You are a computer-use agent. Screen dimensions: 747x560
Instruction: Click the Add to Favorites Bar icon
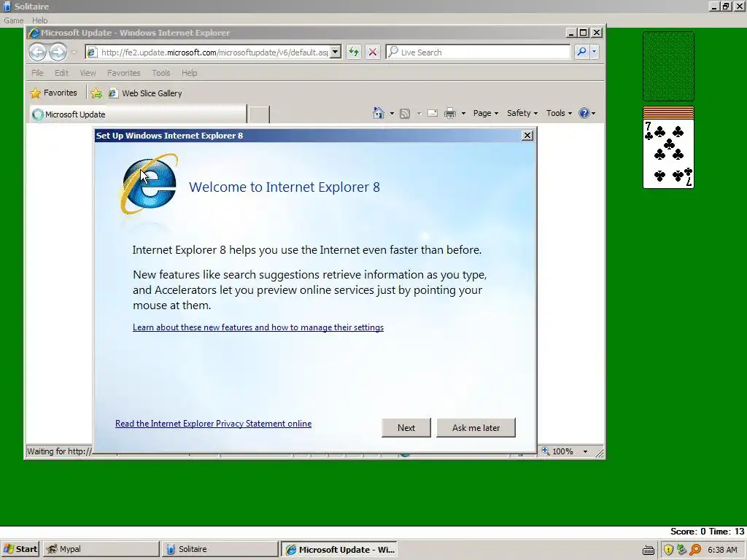click(96, 93)
